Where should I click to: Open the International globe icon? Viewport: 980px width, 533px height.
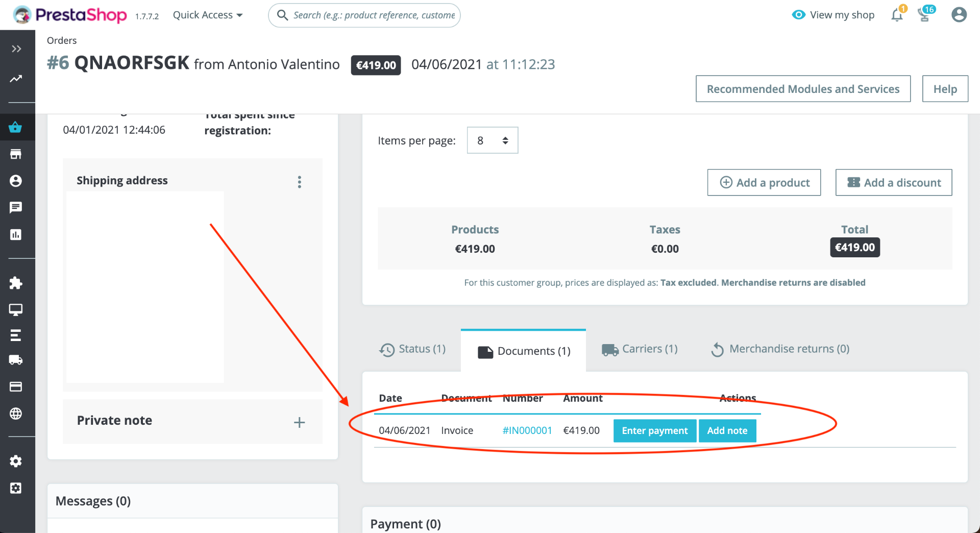coord(16,414)
